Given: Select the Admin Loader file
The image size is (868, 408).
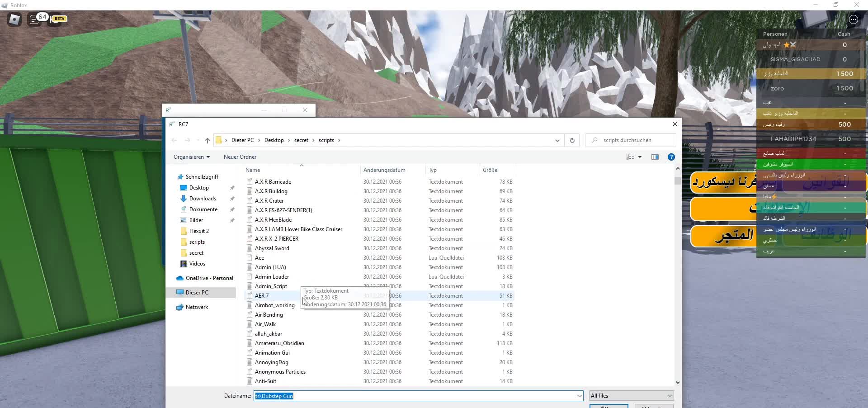Looking at the screenshot, I should click(x=272, y=277).
